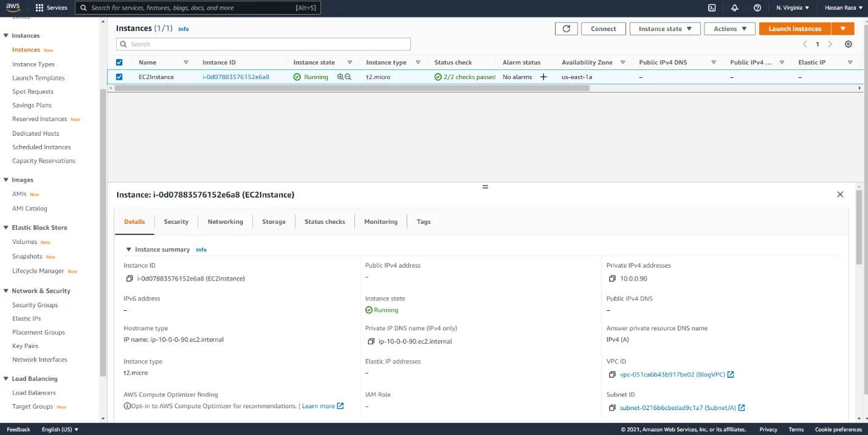Viewport: 868px width, 435px height.
Task: Open the Hassan Raza account menu
Action: click(x=845, y=8)
